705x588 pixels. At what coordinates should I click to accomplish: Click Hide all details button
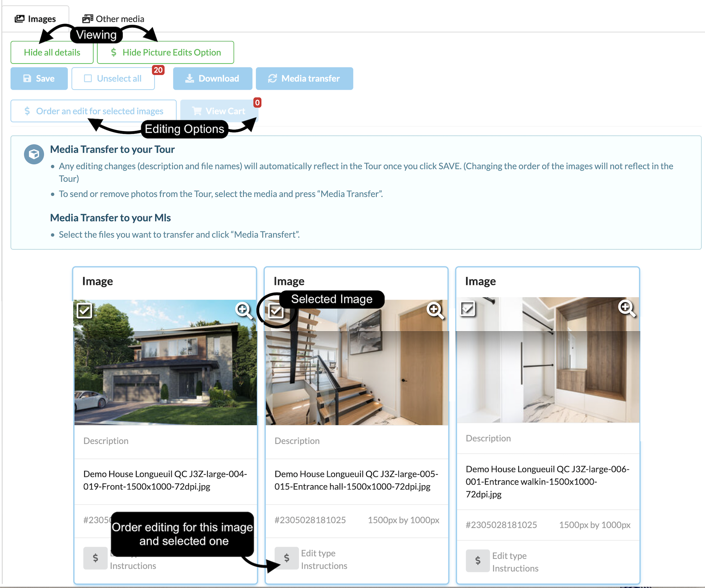pos(52,52)
